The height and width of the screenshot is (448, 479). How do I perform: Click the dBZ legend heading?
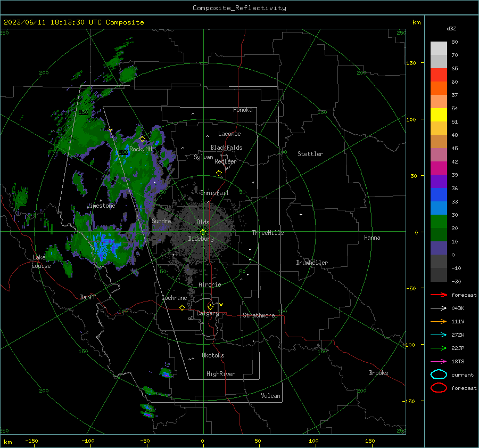pos(451,28)
